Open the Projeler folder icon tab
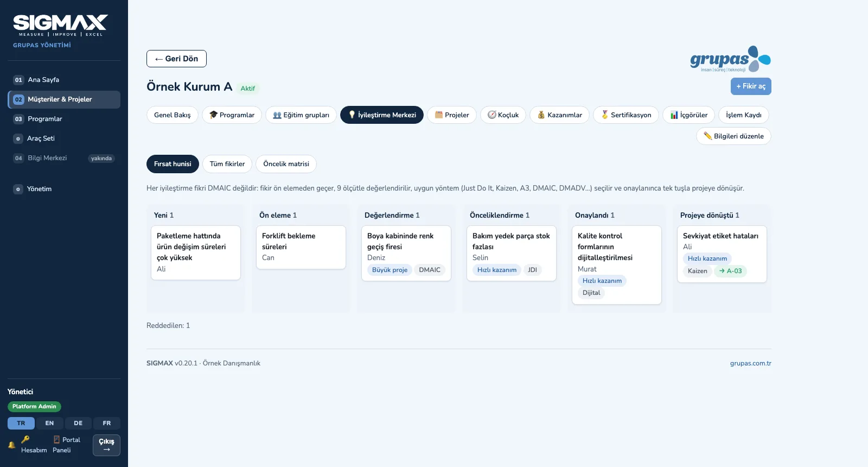Screen dimensions: 868x467 tap(452, 115)
